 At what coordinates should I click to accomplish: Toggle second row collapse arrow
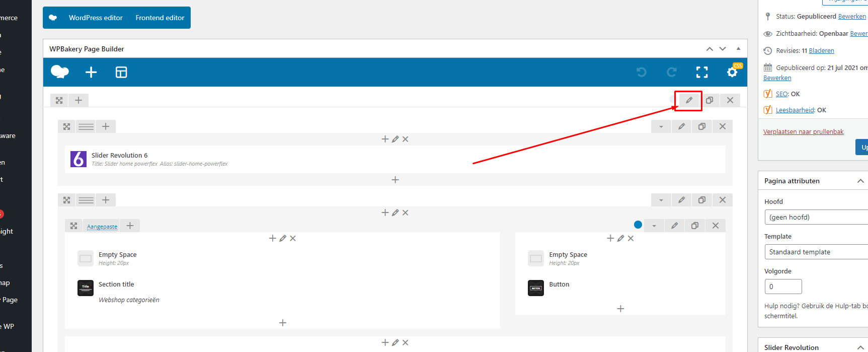coord(661,200)
